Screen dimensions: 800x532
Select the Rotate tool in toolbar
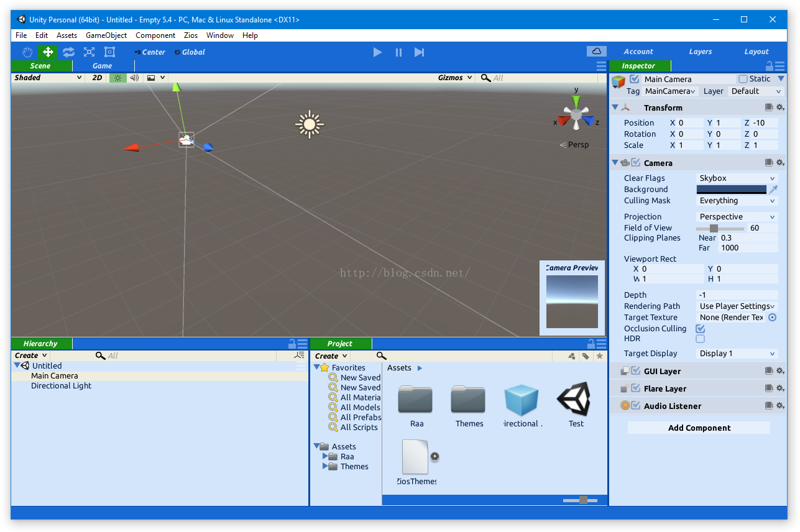click(68, 52)
